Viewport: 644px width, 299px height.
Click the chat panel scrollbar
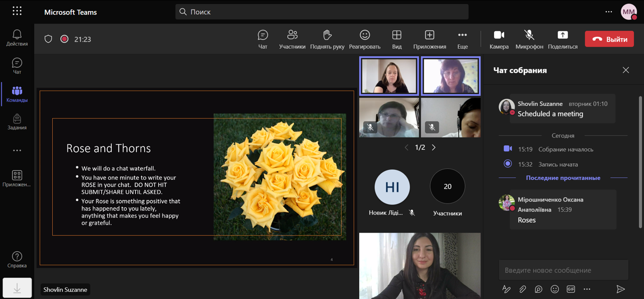640,161
